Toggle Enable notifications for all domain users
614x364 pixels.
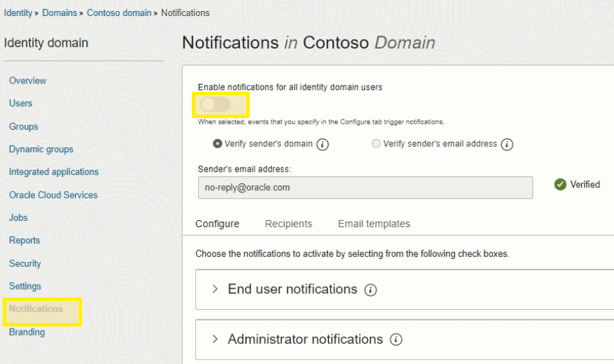click(x=216, y=104)
